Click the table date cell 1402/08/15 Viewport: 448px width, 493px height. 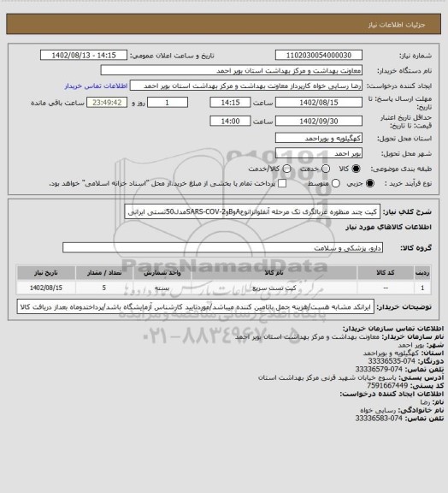46,288
